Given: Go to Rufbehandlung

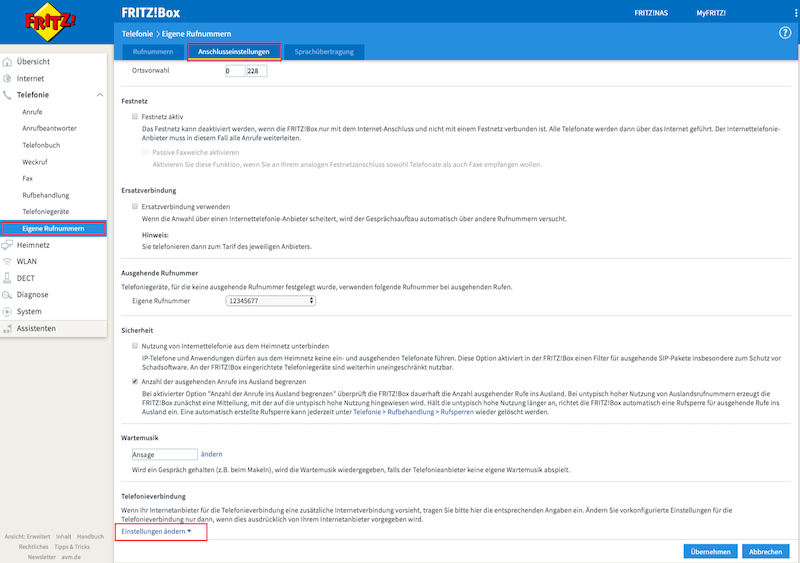Looking at the screenshot, I should pos(46,195).
